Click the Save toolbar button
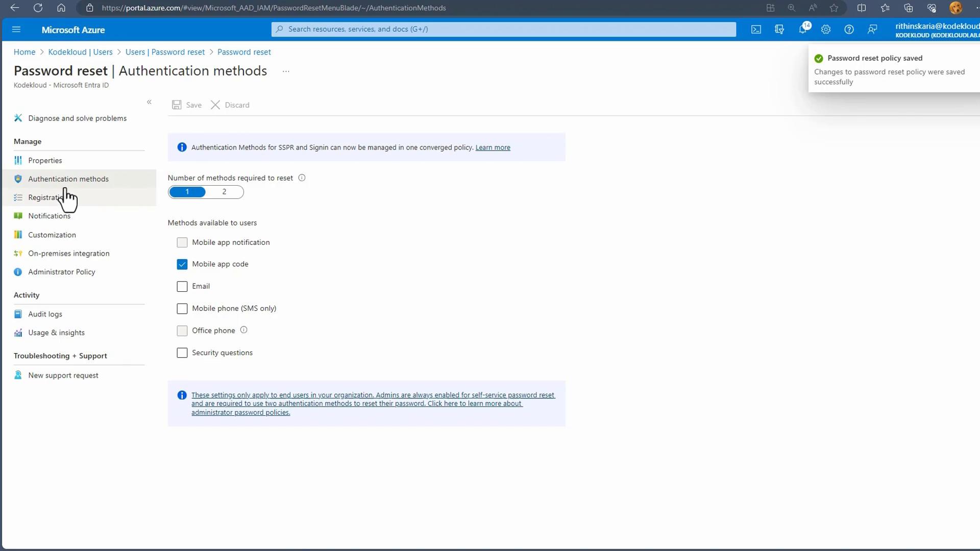980x551 pixels. tap(187, 105)
